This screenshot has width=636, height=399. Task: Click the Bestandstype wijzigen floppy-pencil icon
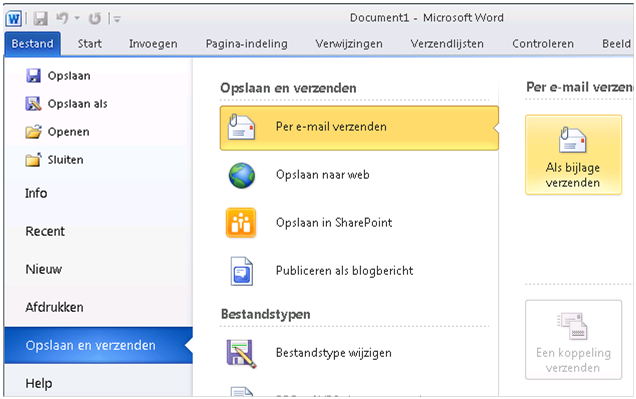[241, 354]
